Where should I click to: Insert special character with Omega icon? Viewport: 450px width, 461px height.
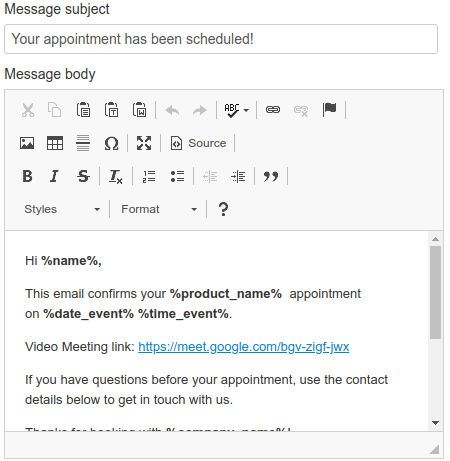click(111, 143)
